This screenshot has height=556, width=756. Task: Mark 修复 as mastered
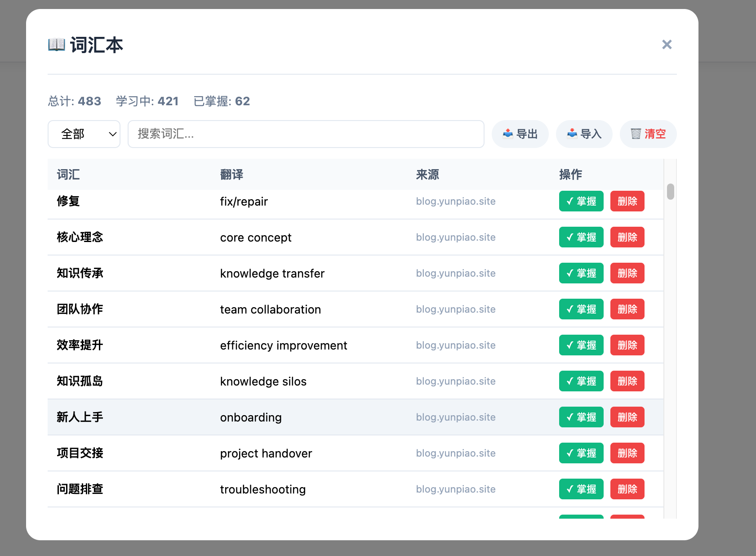(x=581, y=201)
